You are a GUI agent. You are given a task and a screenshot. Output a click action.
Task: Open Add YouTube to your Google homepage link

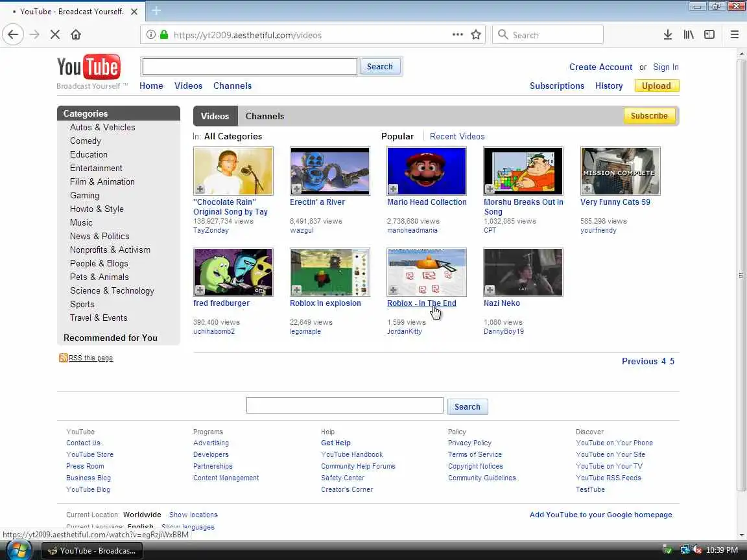coord(600,515)
